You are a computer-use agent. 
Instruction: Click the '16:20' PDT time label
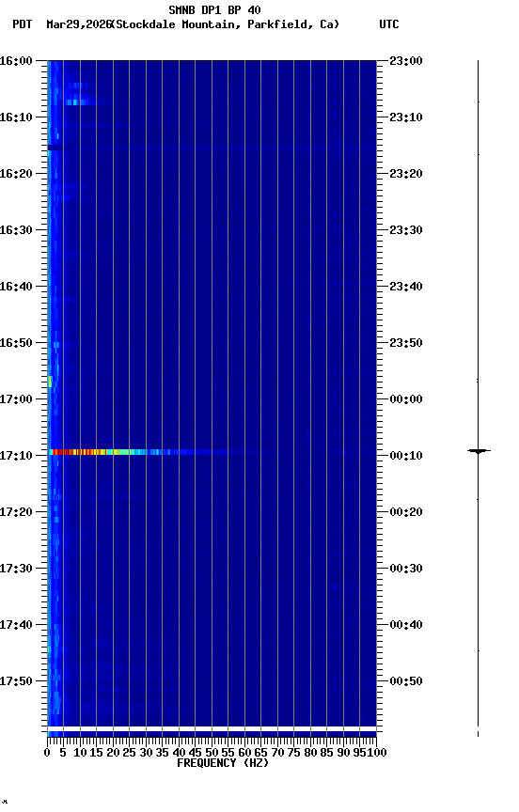[16, 174]
